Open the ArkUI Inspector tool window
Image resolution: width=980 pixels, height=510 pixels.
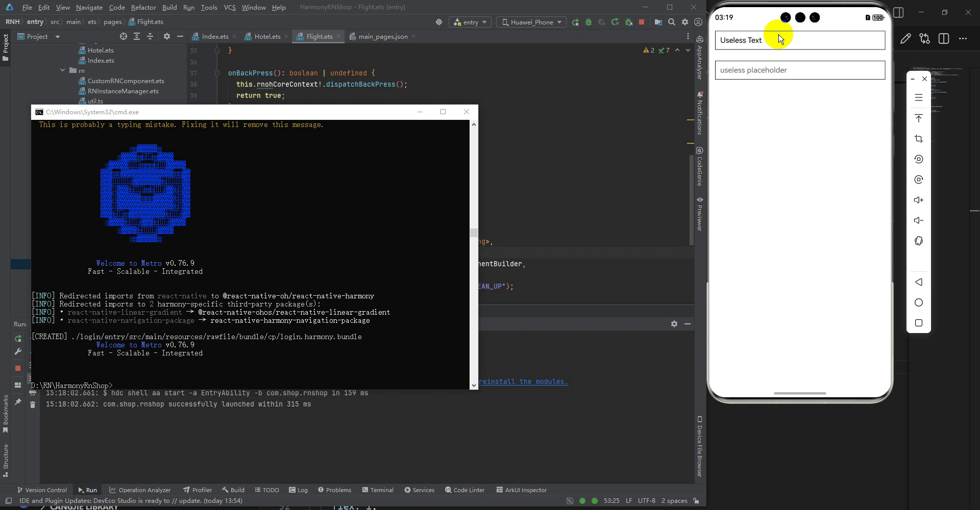521,490
